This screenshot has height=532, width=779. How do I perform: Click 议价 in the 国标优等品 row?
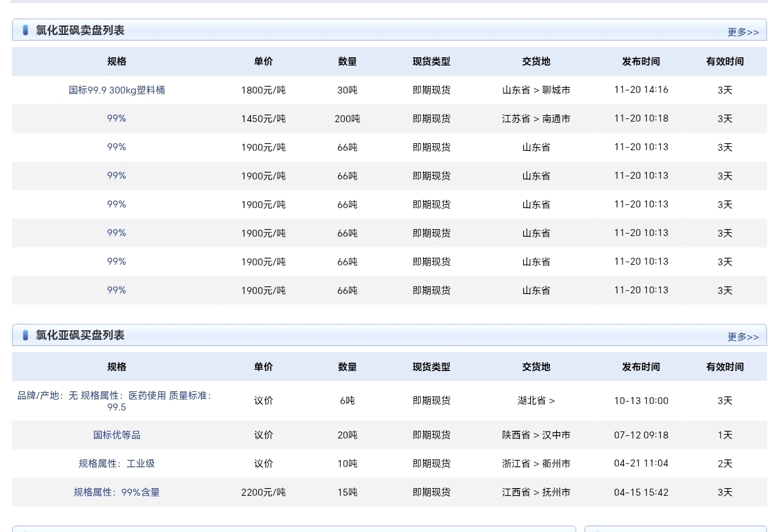[x=263, y=435]
